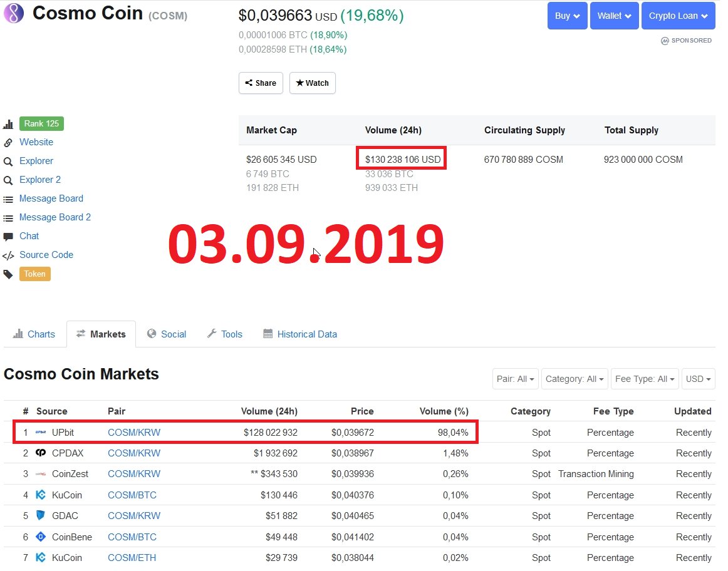The image size is (728, 571).
Task: Click the Transaction Mining fee type cell
Action: point(596,474)
